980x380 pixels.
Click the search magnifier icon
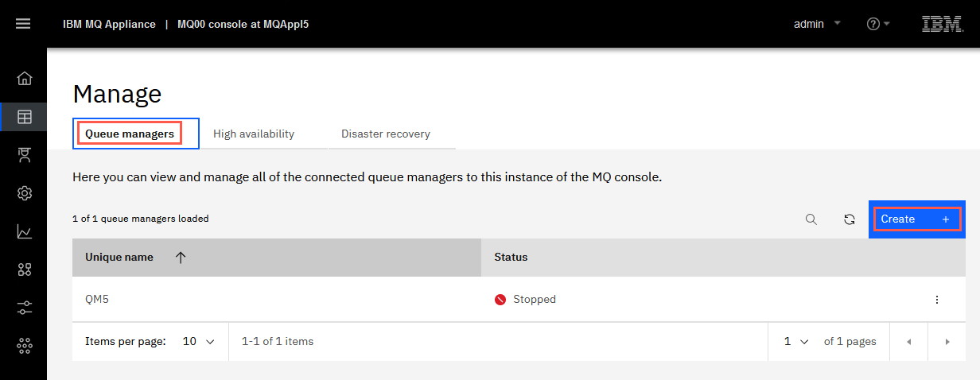(x=811, y=219)
